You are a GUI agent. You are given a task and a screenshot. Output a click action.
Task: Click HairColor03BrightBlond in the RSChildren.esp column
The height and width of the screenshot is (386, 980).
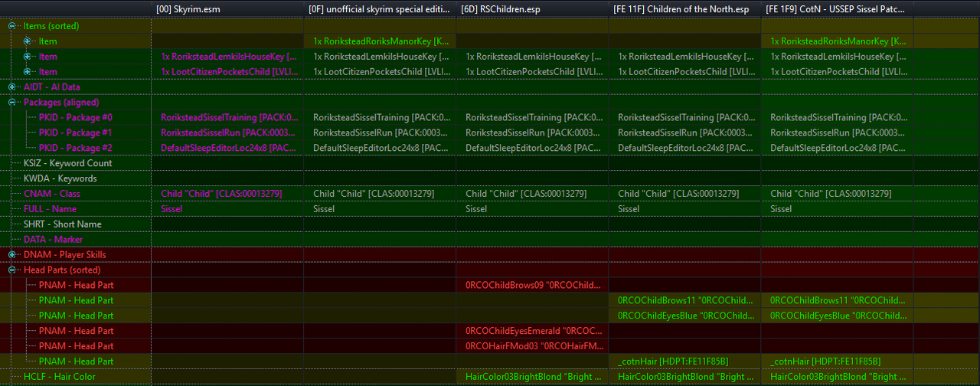534,377
